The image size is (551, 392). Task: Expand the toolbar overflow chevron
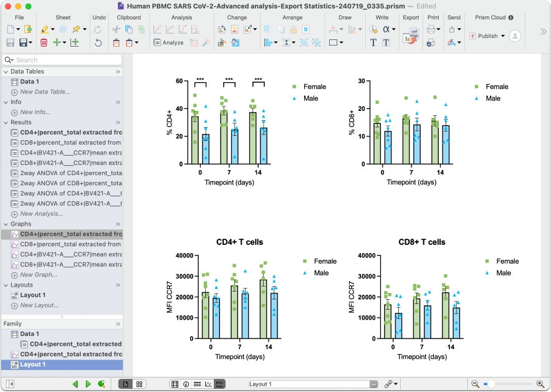[x=544, y=32]
